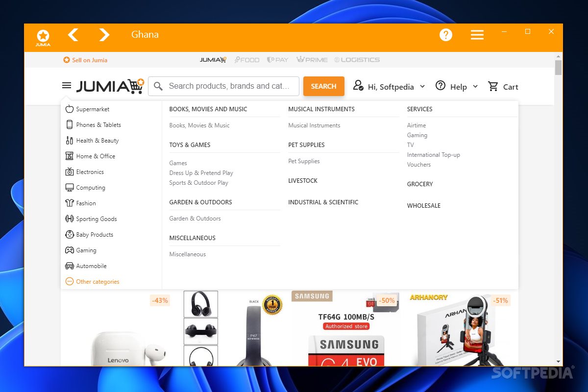Image resolution: width=588 pixels, height=392 pixels.
Task: Click the account user icon
Action: coord(358,86)
